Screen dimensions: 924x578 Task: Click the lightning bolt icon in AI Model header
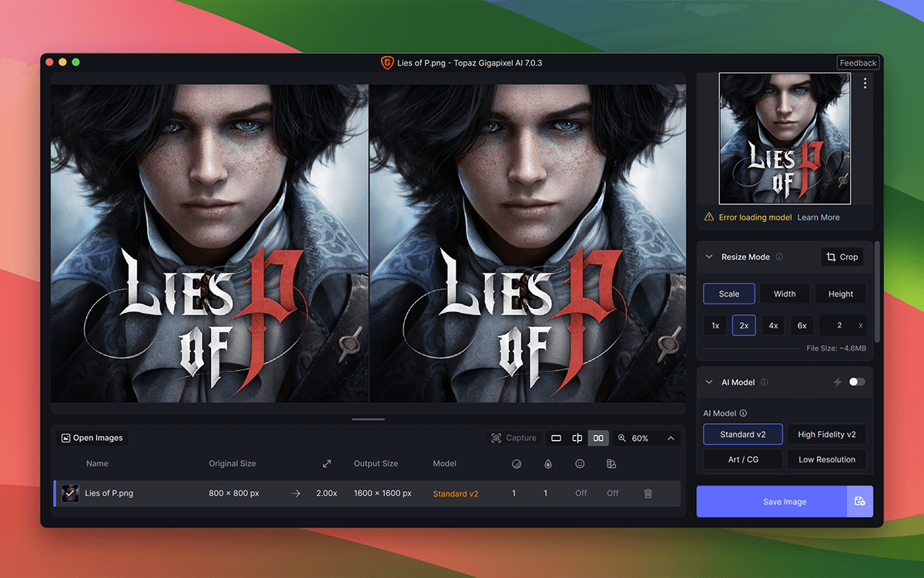(838, 382)
